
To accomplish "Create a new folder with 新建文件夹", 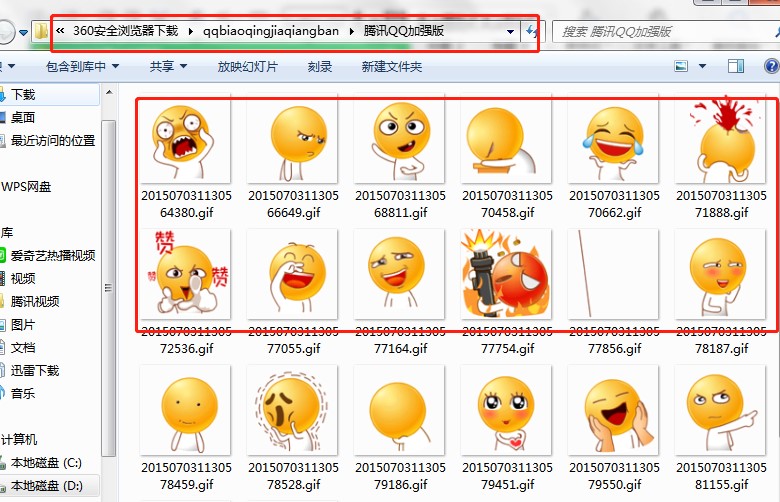I will tap(391, 66).
